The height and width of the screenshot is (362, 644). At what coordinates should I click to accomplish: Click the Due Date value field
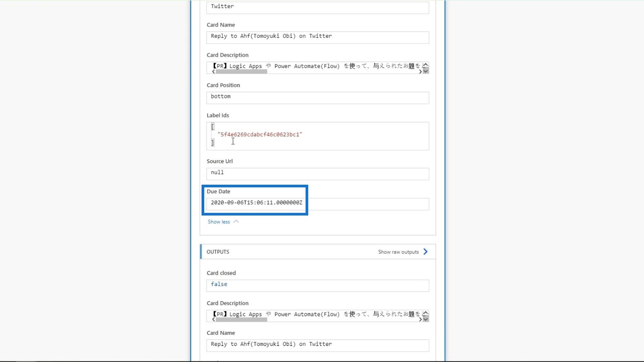coord(318,204)
